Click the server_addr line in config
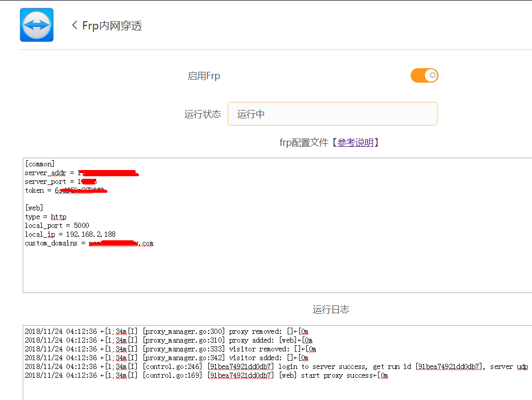Viewport: 532px width, 400px height. tap(82, 173)
